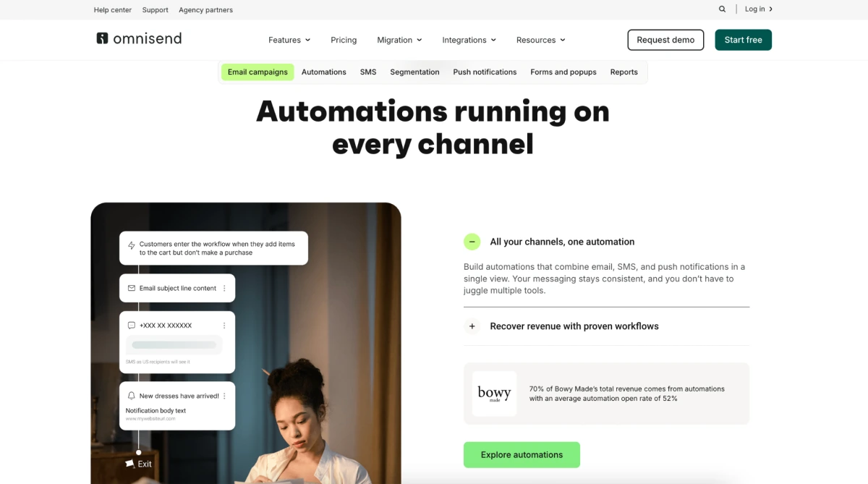Viewport: 868px width, 484px height.
Task: Switch to the Reports tab
Action: 624,72
